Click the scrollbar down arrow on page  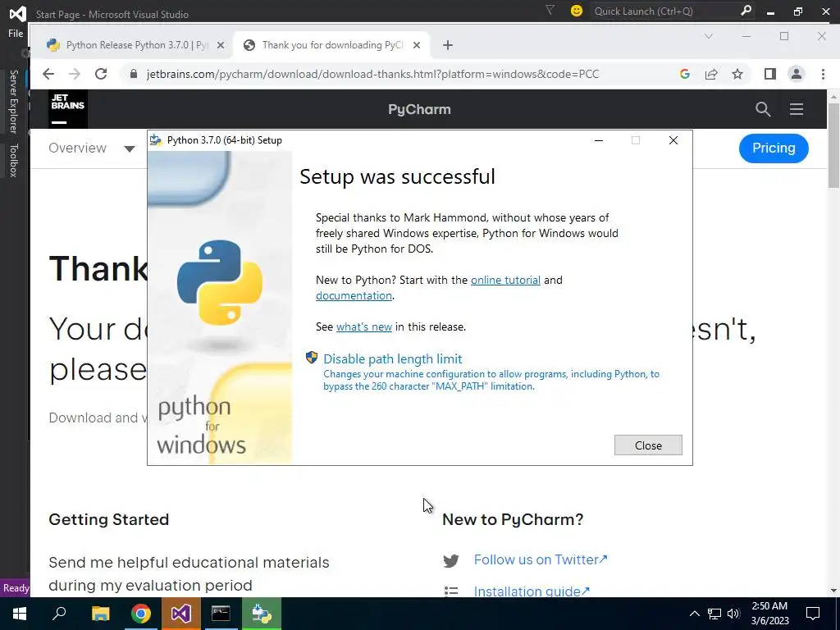pyautogui.click(x=833, y=591)
